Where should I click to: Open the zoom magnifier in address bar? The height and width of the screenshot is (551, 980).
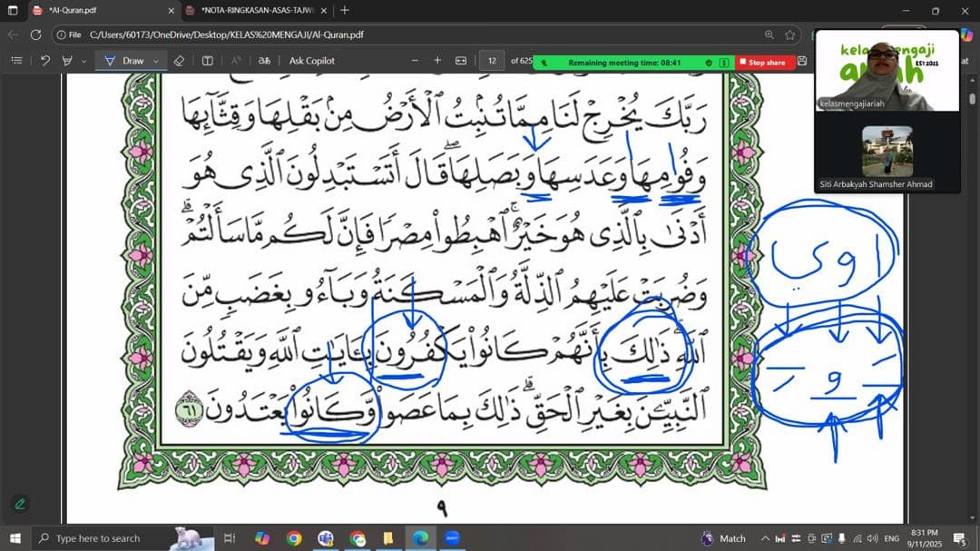(x=769, y=35)
